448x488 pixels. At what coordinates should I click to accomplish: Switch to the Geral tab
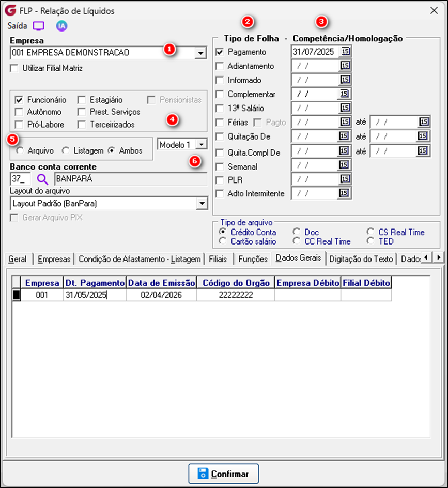(18, 260)
